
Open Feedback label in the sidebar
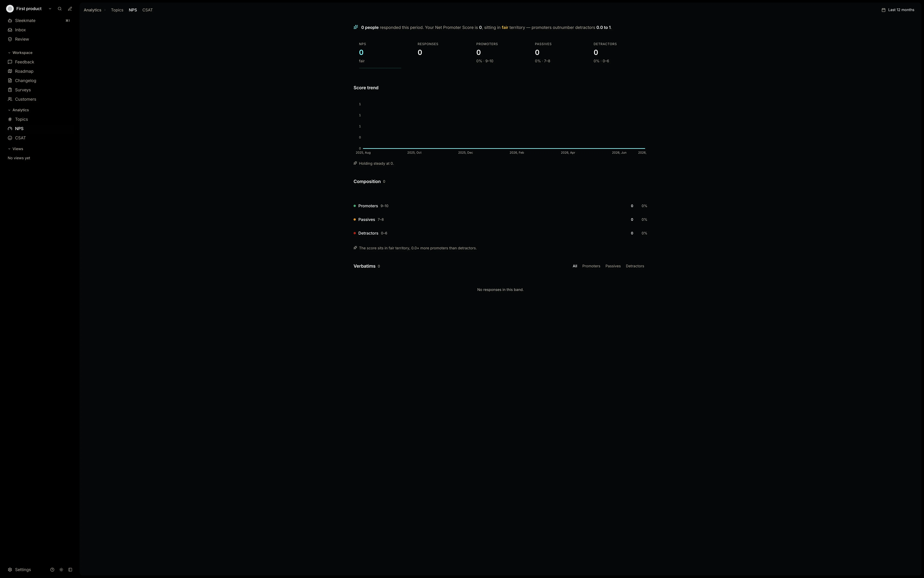[24, 62]
